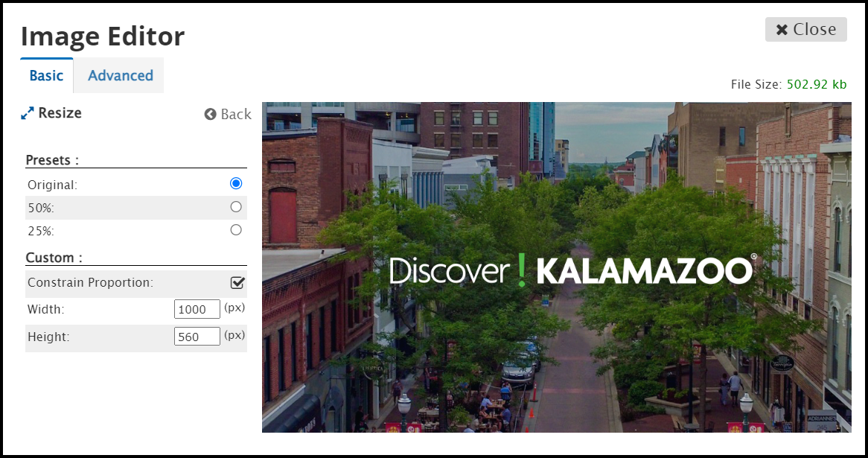Go back using the Back link text
This screenshot has width=868, height=458.
[236, 115]
